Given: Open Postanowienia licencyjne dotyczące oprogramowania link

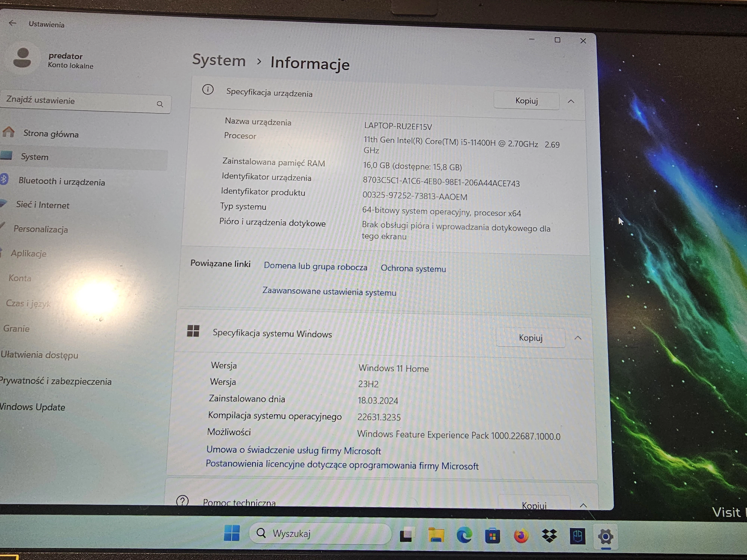Looking at the screenshot, I should (342, 465).
